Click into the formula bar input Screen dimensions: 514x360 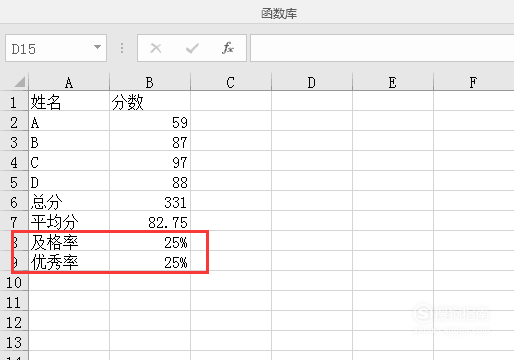pos(382,48)
